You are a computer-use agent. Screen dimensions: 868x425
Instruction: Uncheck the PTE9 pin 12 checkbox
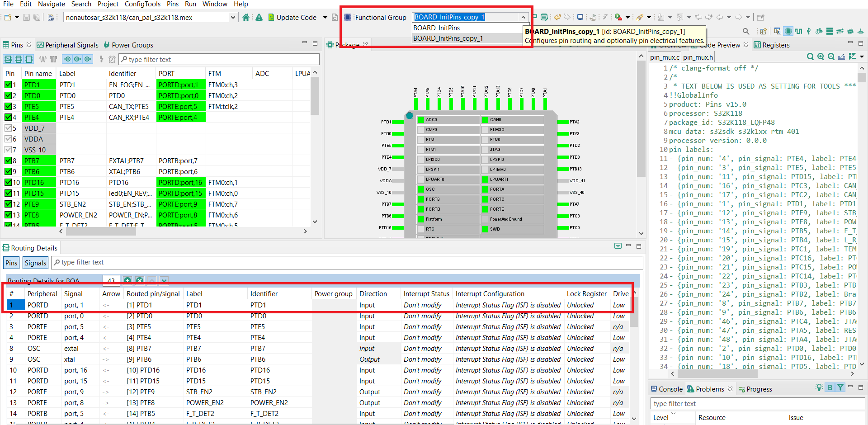(8, 204)
